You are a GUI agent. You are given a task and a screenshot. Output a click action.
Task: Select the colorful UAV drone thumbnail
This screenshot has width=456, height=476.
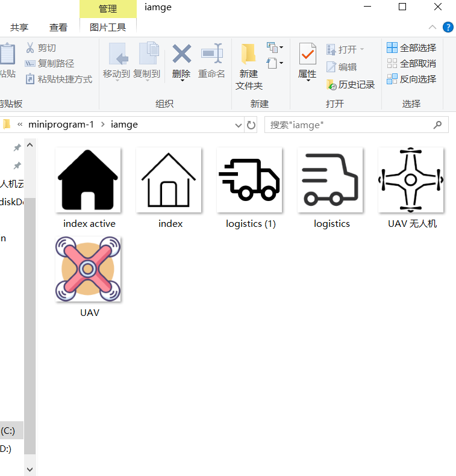(88, 269)
